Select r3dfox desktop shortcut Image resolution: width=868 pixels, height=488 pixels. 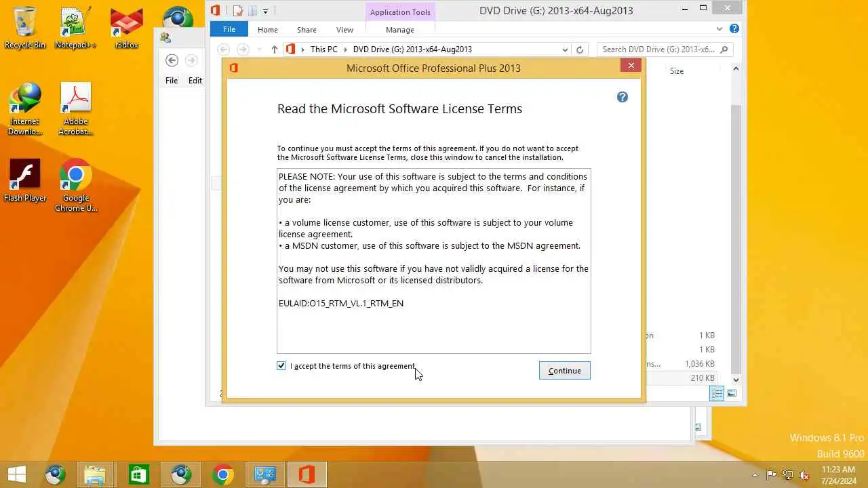pyautogui.click(x=127, y=28)
